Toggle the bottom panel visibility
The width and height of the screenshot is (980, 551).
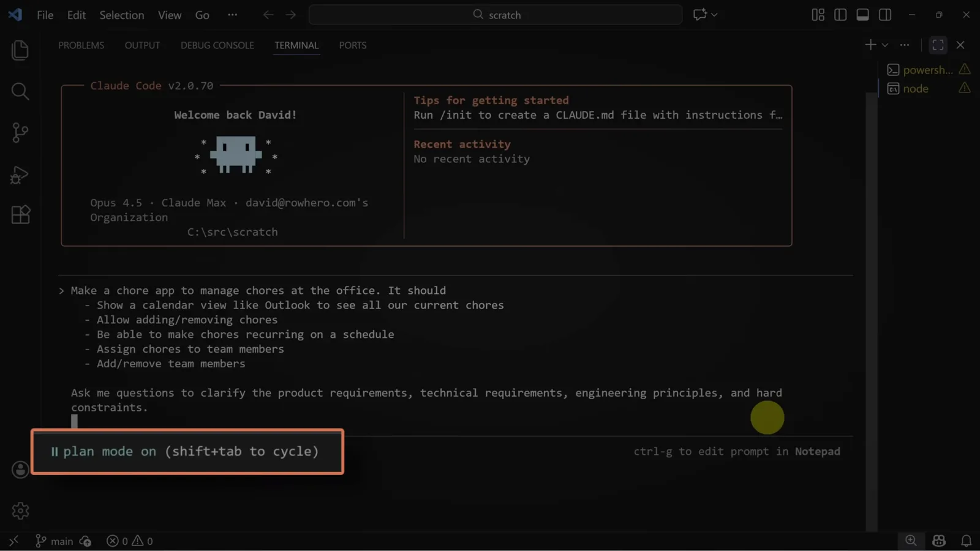pos(862,15)
